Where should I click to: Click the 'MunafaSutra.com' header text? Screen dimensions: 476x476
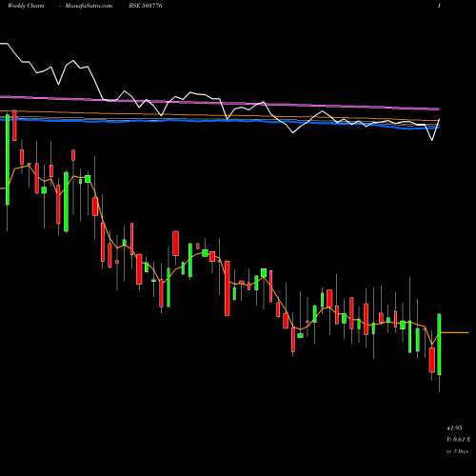(x=89, y=6)
